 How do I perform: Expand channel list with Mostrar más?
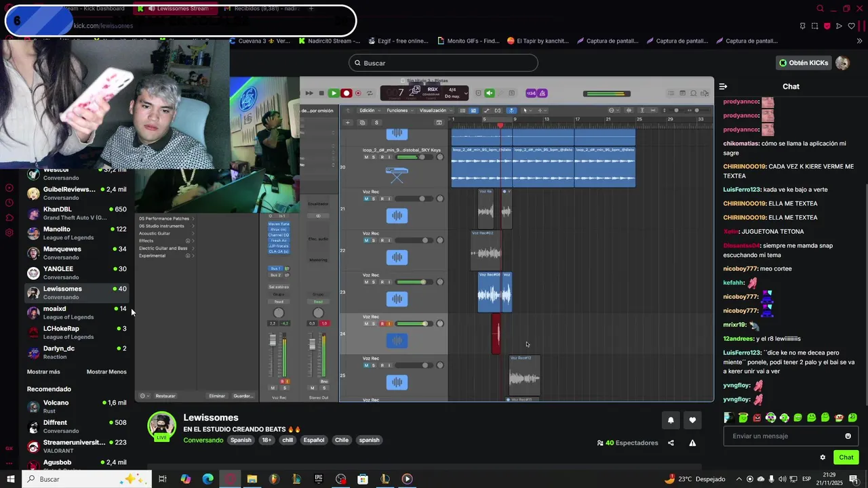[x=43, y=371]
